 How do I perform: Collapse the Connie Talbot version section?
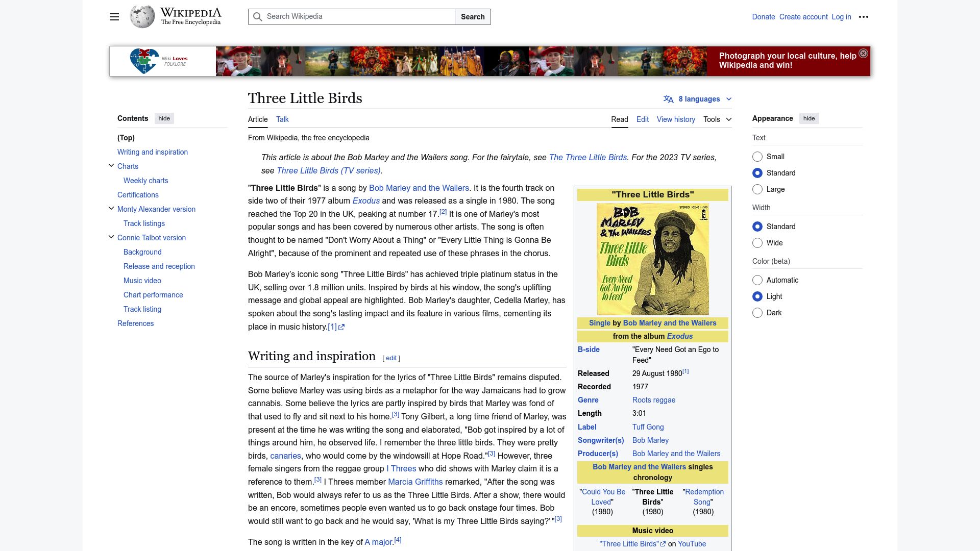[111, 237]
